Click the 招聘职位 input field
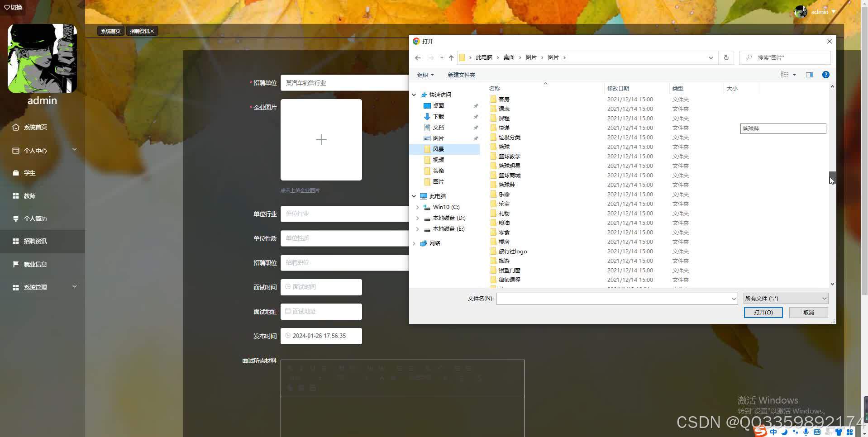Screen dimensions: 868x437 coord(344,263)
